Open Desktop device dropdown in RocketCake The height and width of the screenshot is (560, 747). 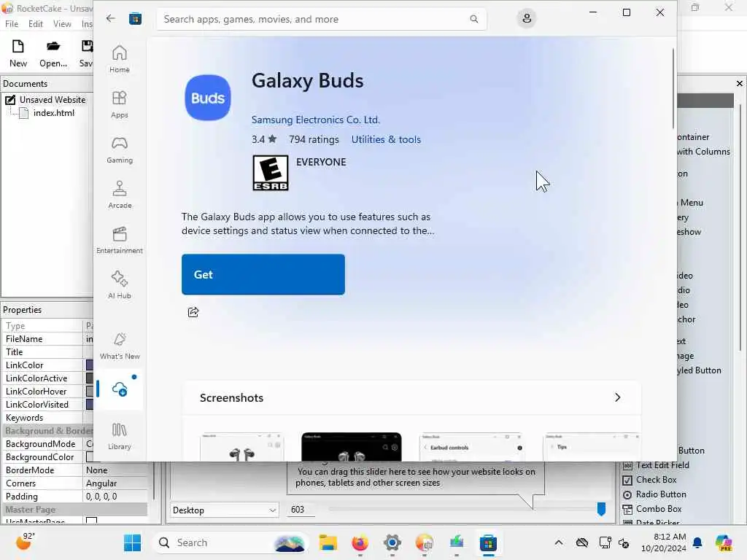[x=225, y=510]
